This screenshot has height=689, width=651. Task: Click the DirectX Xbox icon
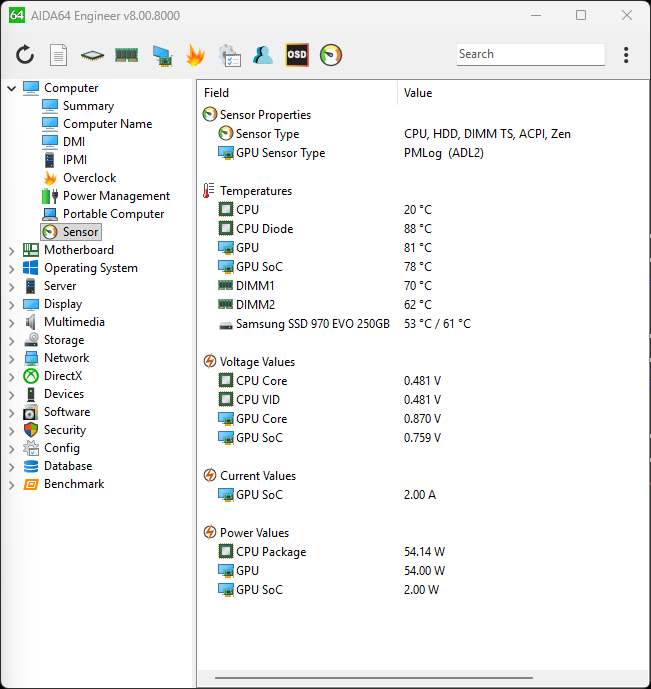coord(31,376)
